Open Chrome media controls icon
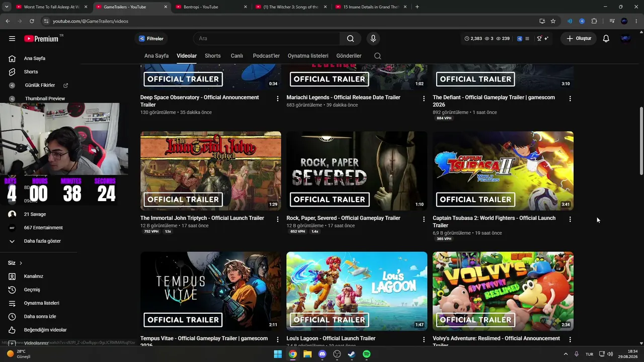Image resolution: width=644 pixels, height=362 pixels. tap(612, 21)
